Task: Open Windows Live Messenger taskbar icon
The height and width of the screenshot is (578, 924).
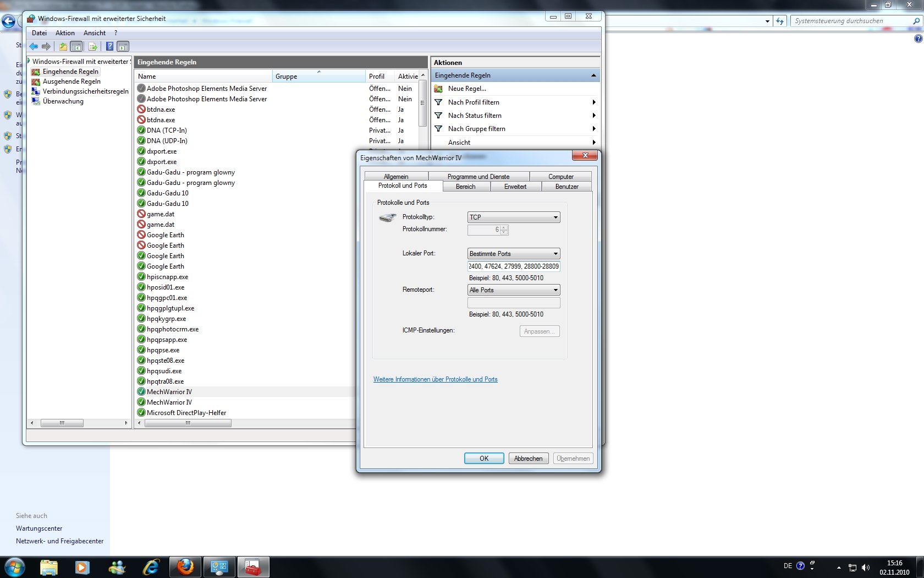Action: tap(117, 567)
